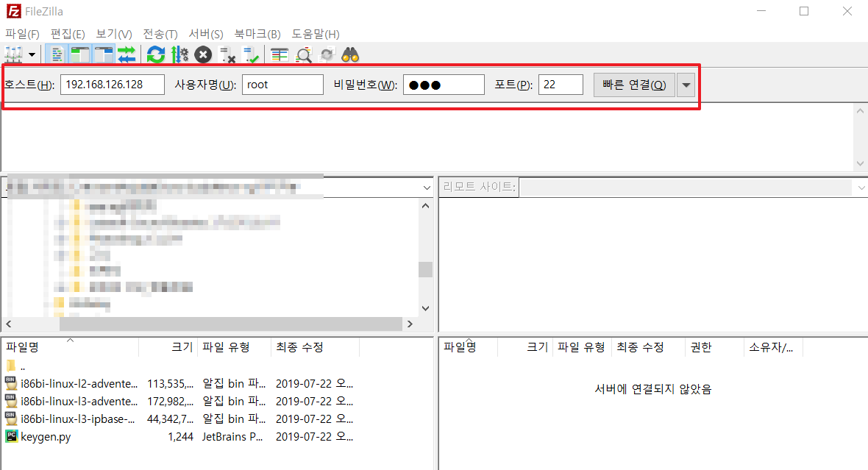
Task: Sort remote list by 파일 유형 column
Action: 582,347
